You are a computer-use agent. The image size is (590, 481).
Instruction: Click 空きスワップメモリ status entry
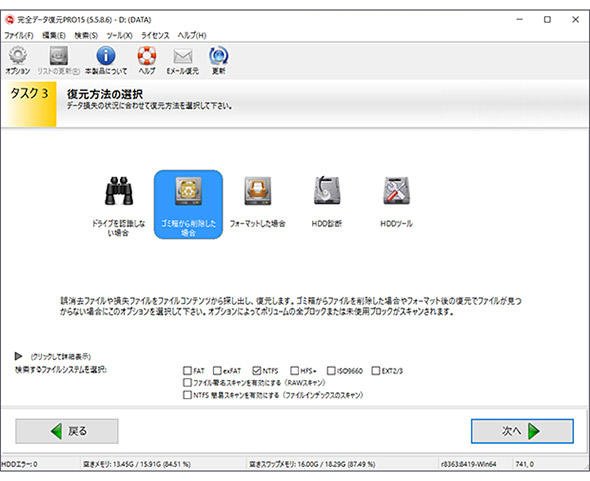[312, 464]
